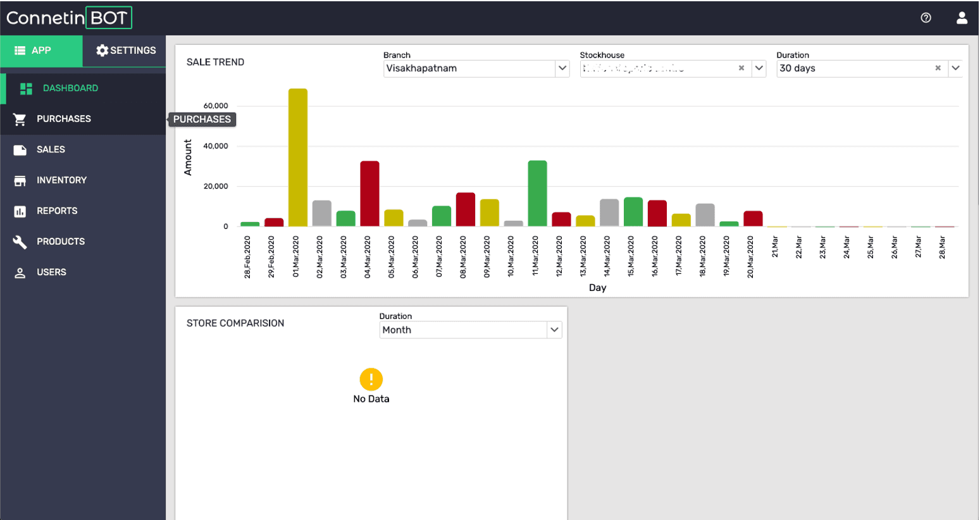Screen dimensions: 980x520
Task: Go to the INVENTORY section
Action: click(x=83, y=180)
